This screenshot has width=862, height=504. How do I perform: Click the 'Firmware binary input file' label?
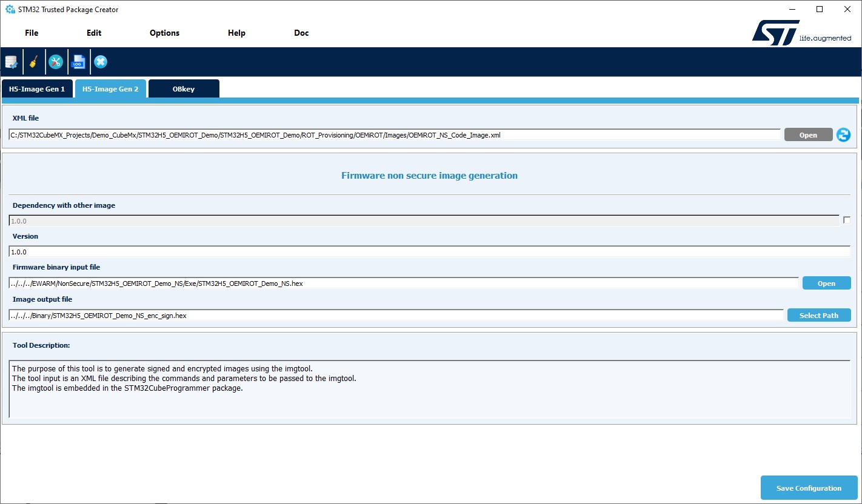[56, 267]
